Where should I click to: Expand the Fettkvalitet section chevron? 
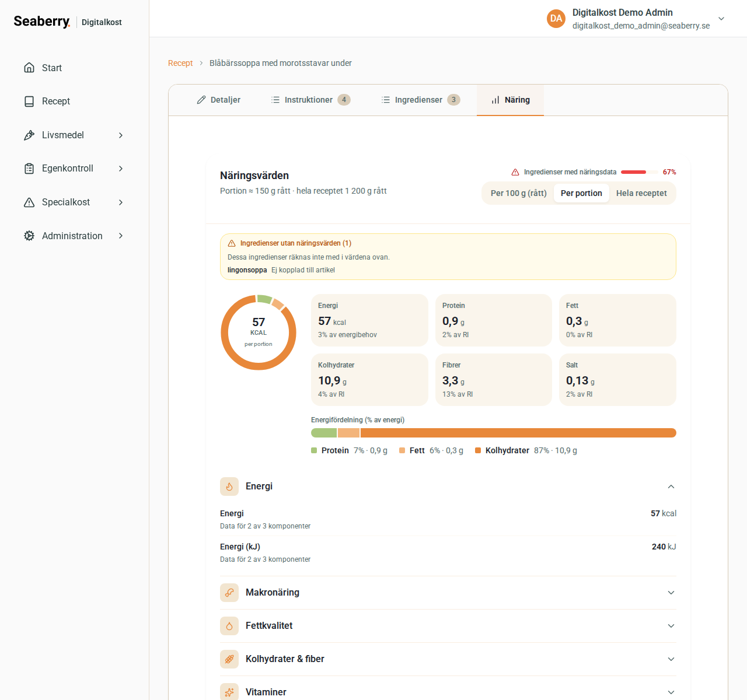pos(671,626)
